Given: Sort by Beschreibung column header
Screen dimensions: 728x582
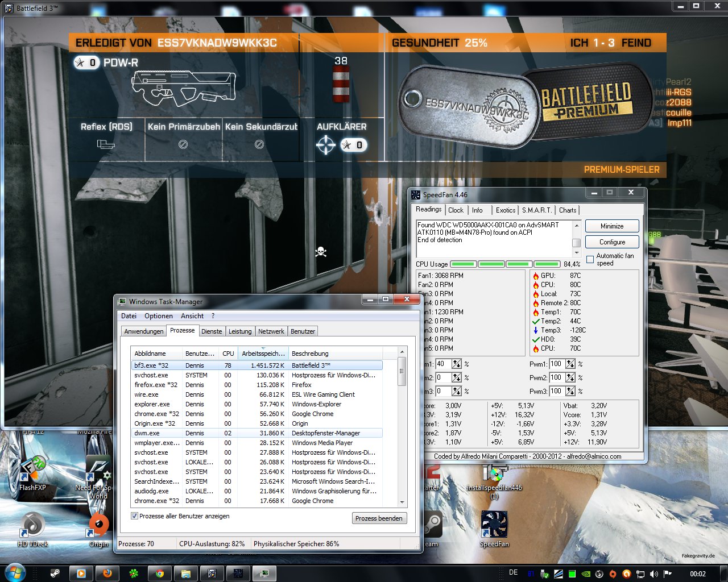Looking at the screenshot, I should pos(336,353).
